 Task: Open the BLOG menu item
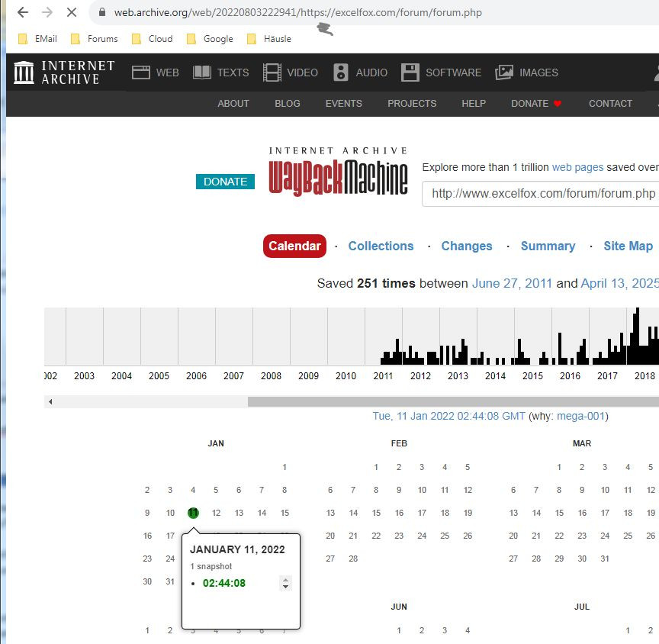point(288,104)
